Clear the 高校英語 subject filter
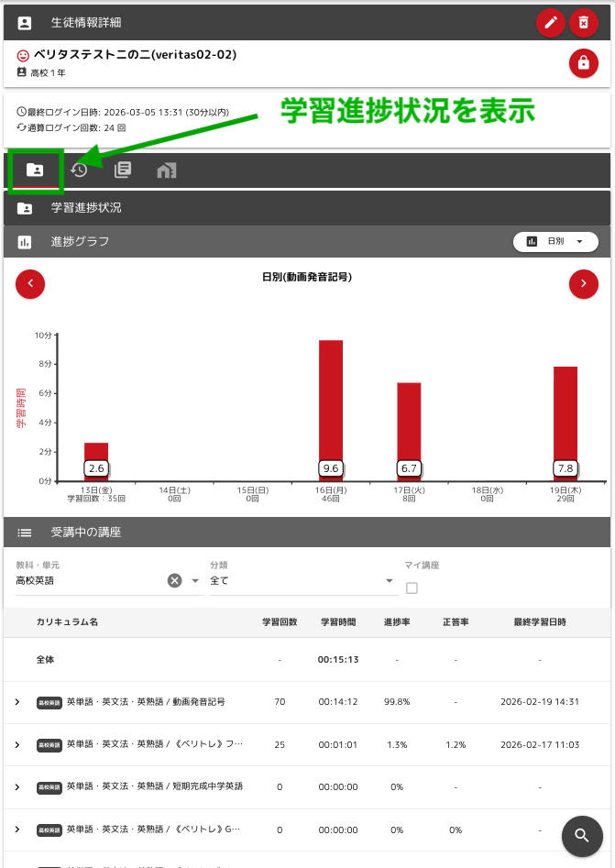This screenshot has width=615, height=868. pyautogui.click(x=174, y=581)
